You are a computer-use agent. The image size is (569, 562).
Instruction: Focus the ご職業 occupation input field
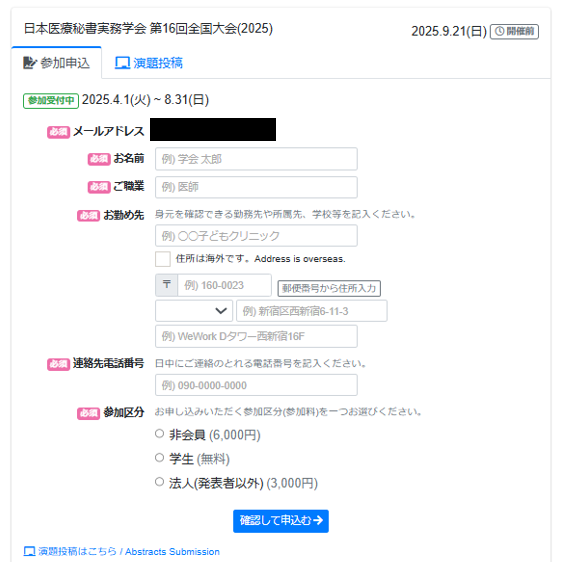[x=256, y=187]
